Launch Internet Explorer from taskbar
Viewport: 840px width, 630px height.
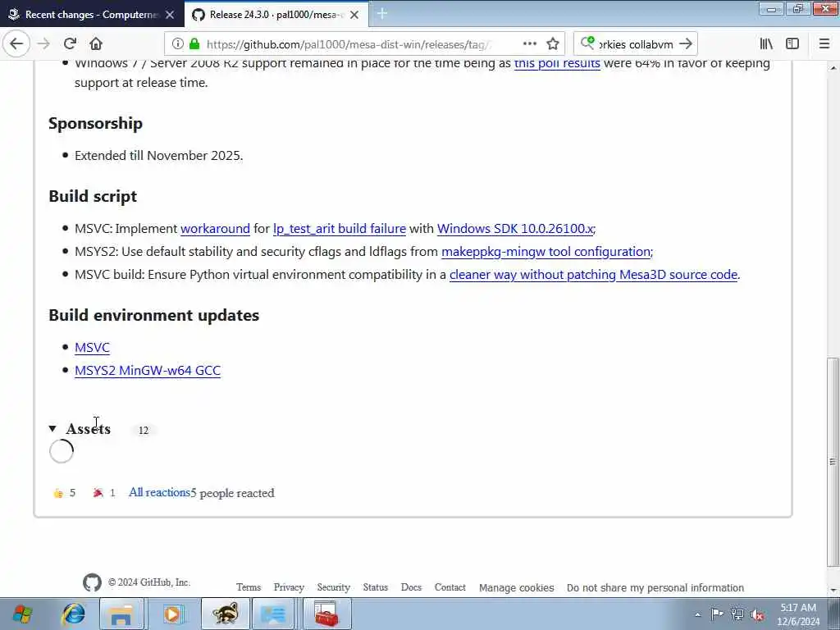coord(73,614)
